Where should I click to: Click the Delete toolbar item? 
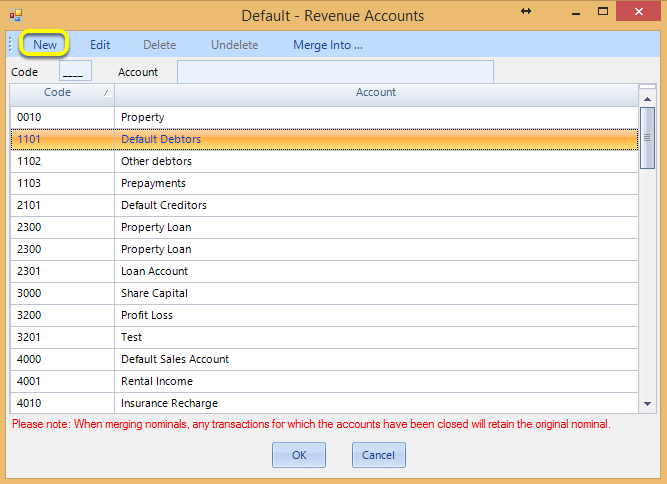tap(160, 45)
